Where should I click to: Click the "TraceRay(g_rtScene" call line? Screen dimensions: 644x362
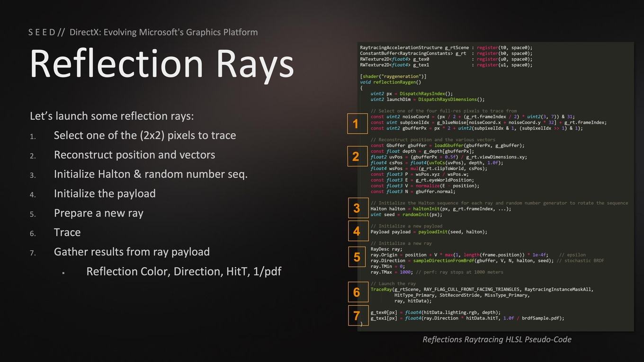[x=482, y=289]
